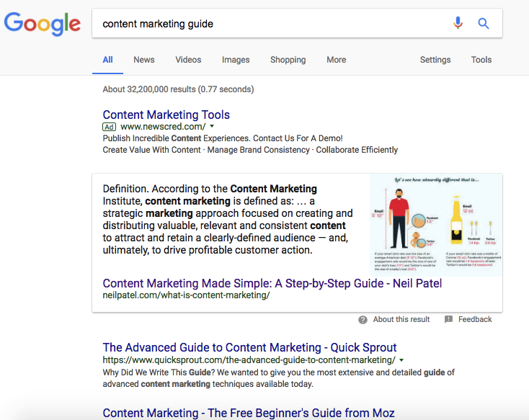Click the Google logo
This screenshot has width=529, height=420.
(x=43, y=24)
